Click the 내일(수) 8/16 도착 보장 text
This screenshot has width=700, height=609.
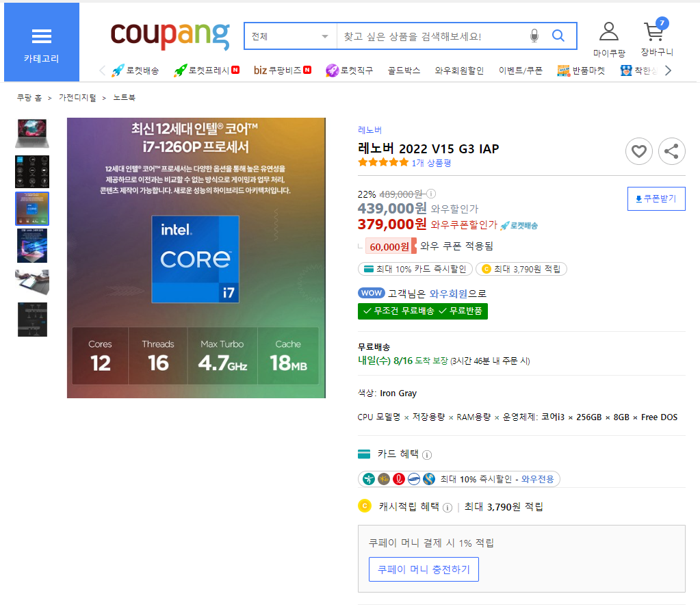pyautogui.click(x=402, y=361)
